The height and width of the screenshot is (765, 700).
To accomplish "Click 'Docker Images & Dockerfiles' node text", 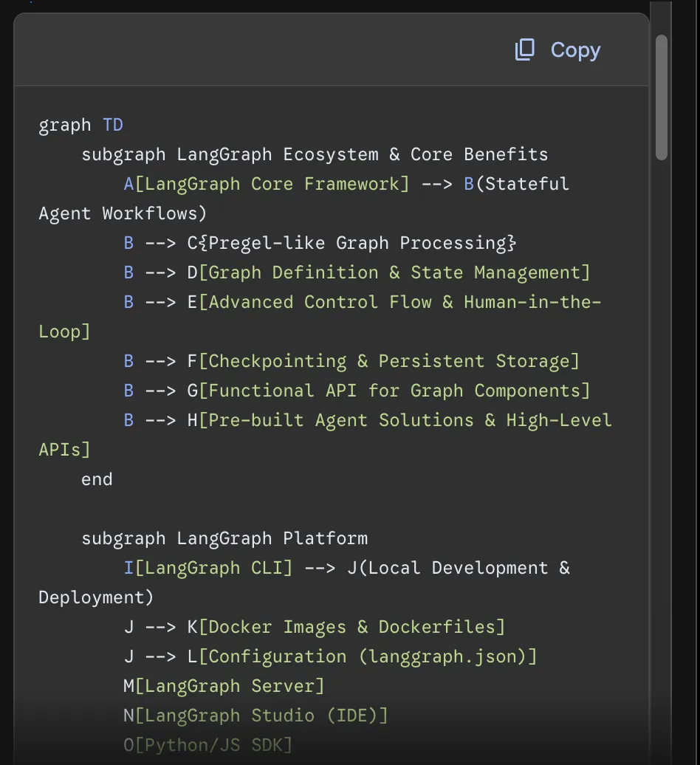I will [352, 627].
